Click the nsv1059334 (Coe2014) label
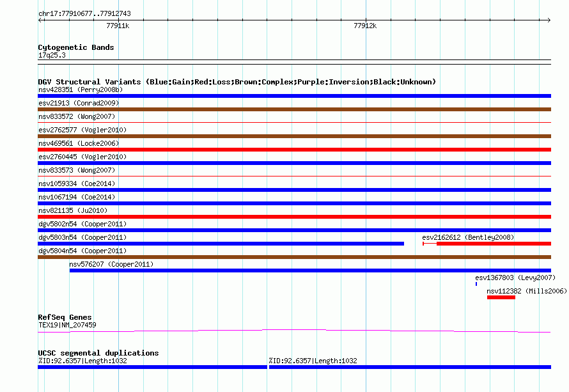 click(x=77, y=184)
